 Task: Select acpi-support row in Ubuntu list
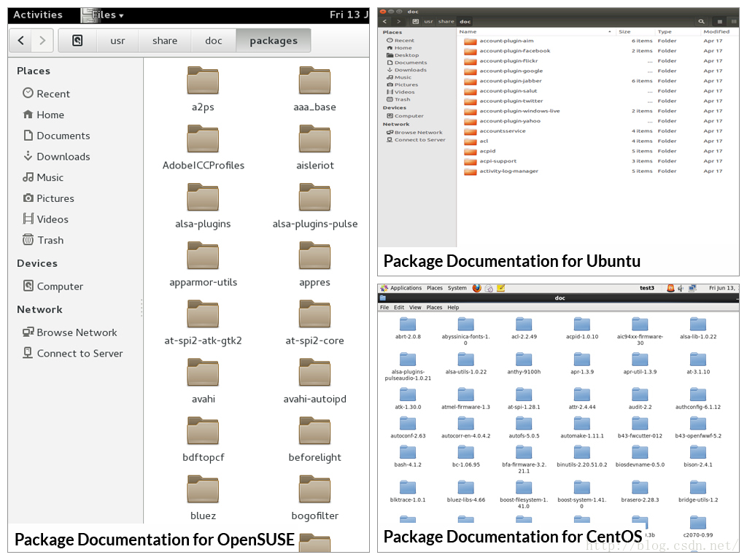point(597,161)
